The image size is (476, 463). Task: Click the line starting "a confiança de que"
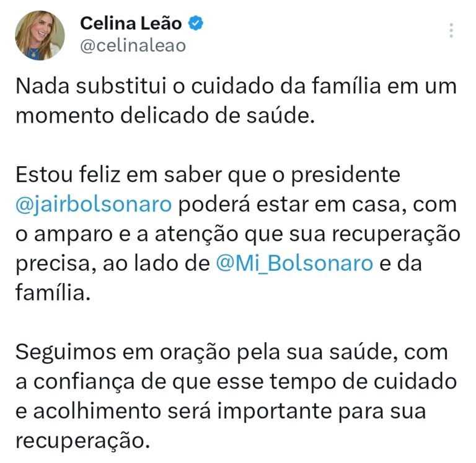[236, 381]
